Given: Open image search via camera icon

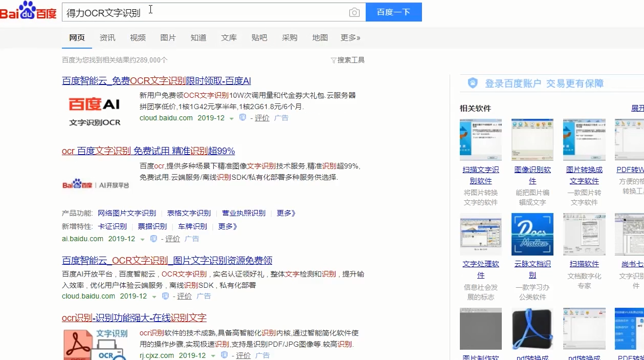Looking at the screenshot, I should (354, 12).
